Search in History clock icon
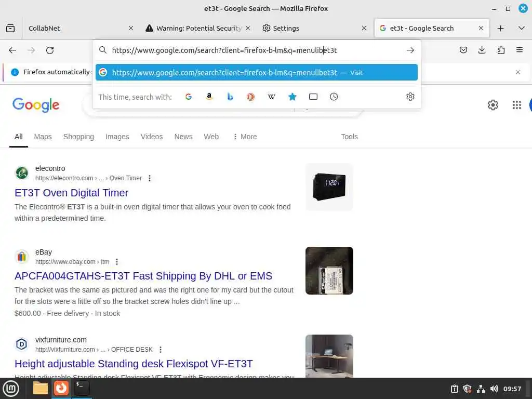The image size is (532, 399). tap(334, 97)
